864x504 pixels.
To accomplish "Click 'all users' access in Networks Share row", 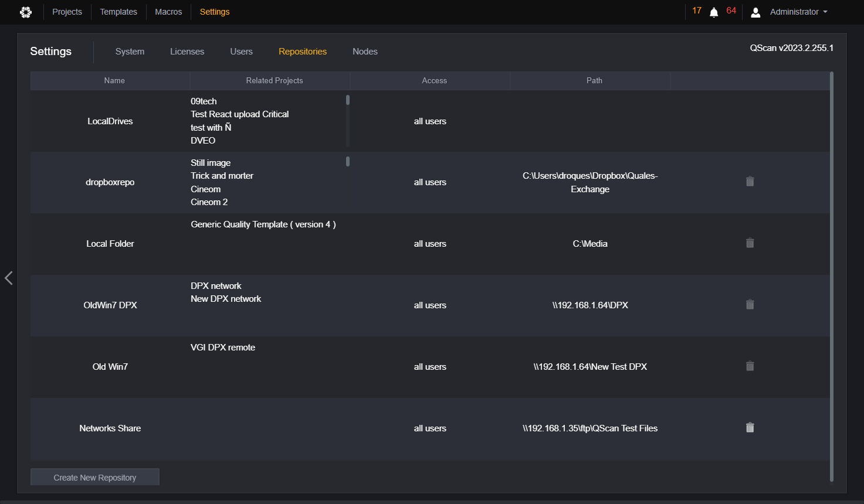I will click(x=430, y=428).
